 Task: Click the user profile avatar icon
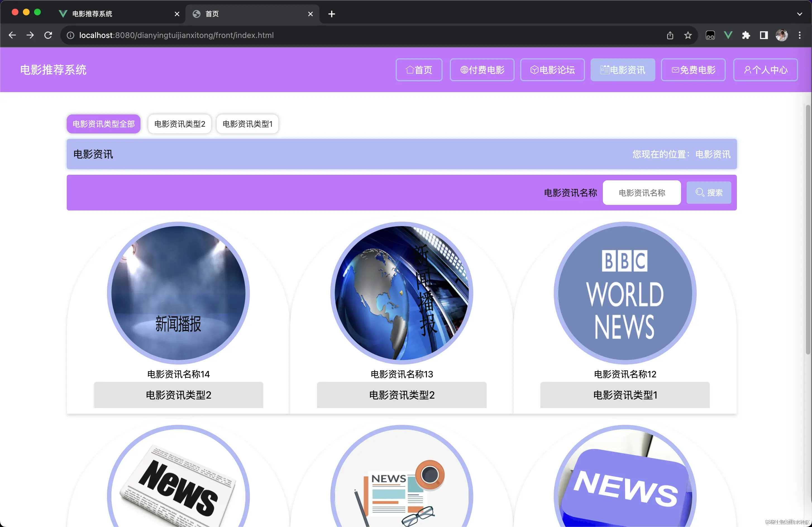coord(782,35)
